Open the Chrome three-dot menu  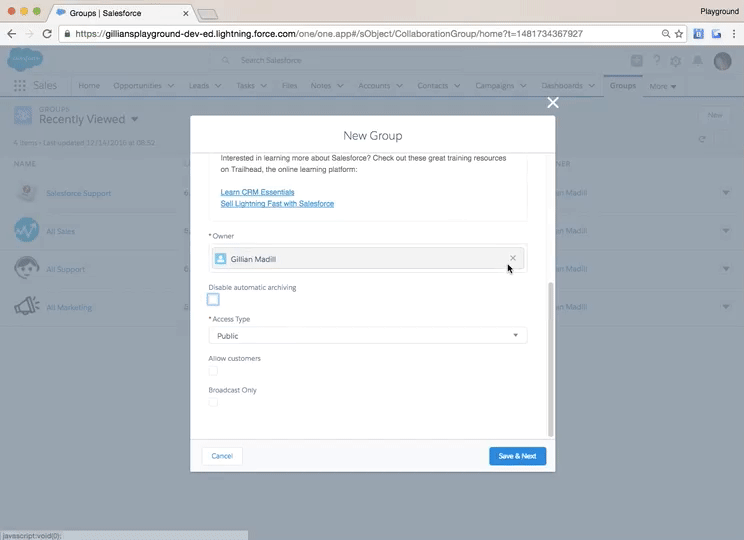[x=734, y=34]
